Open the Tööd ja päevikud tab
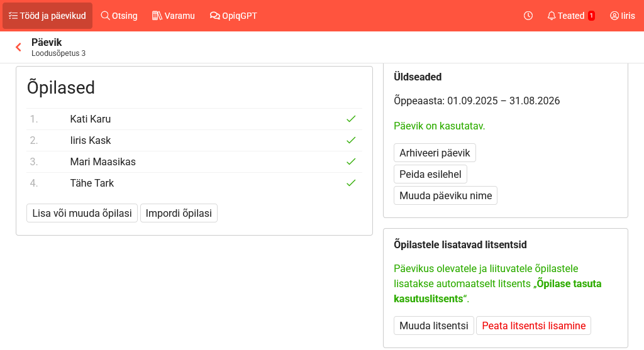Image resolution: width=644 pixels, height=350 pixels. point(47,16)
